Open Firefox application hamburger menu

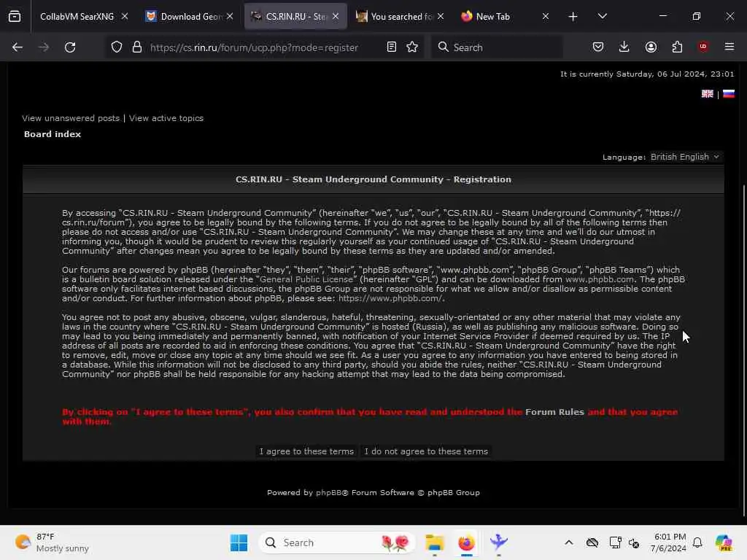(x=729, y=47)
